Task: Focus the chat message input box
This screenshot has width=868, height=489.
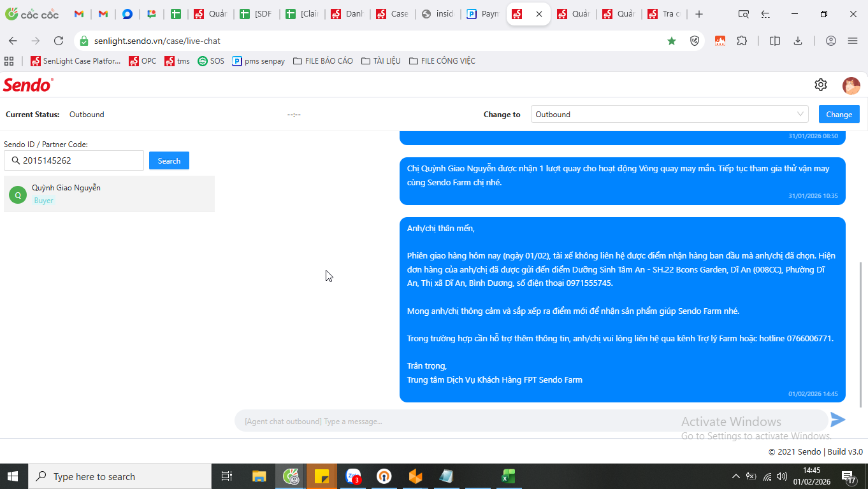Action: pos(532,421)
